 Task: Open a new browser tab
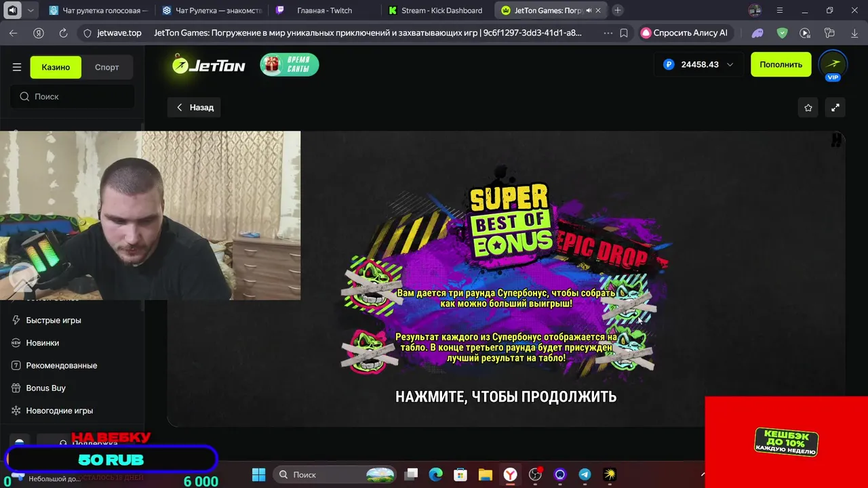[x=617, y=10]
